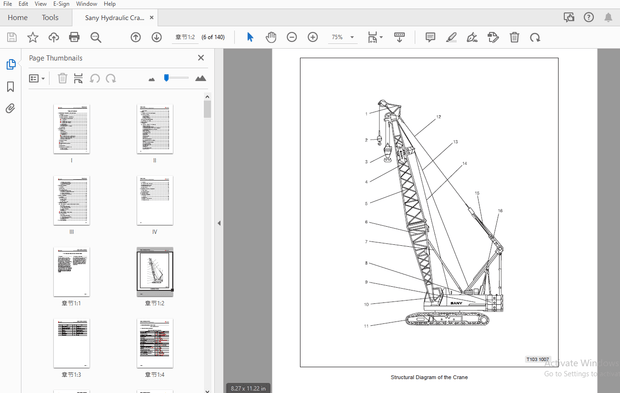The image size is (620, 393).
Task: Open the 75% zoom level dropdown
Action: pos(342,37)
